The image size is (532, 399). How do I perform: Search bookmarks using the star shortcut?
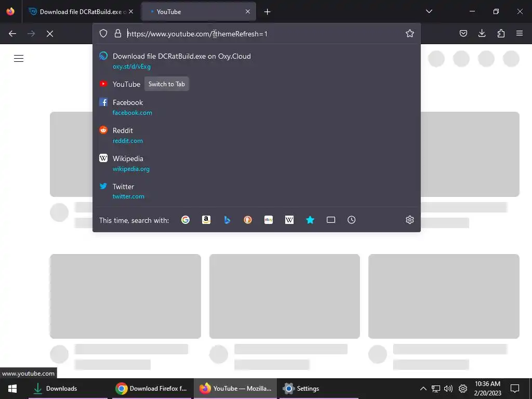(x=310, y=220)
